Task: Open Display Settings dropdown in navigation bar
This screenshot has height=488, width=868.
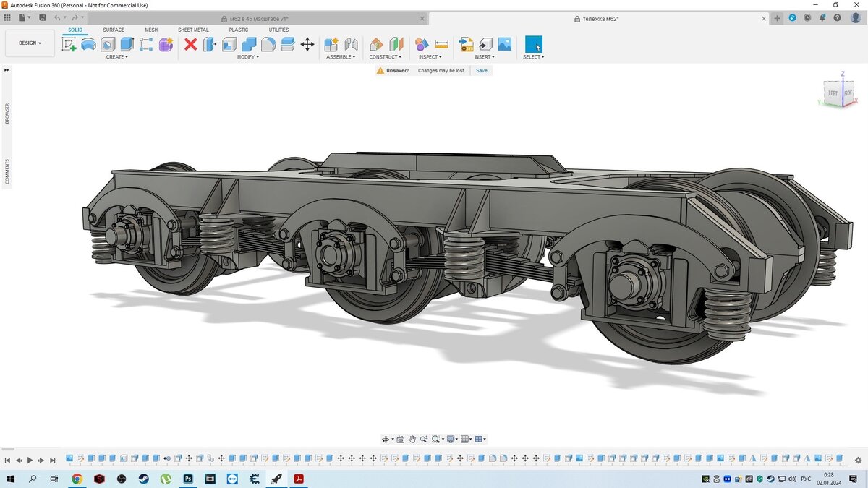Action: pyautogui.click(x=453, y=439)
